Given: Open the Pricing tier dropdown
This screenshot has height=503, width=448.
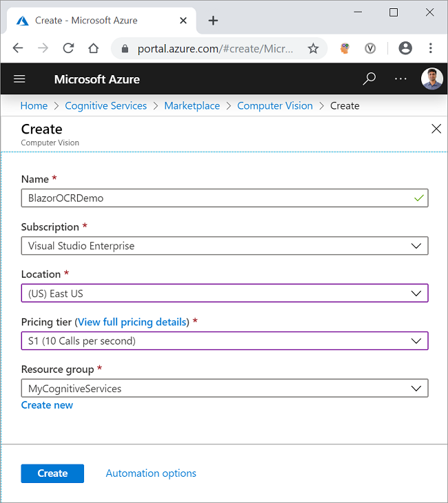Looking at the screenshot, I should point(416,341).
